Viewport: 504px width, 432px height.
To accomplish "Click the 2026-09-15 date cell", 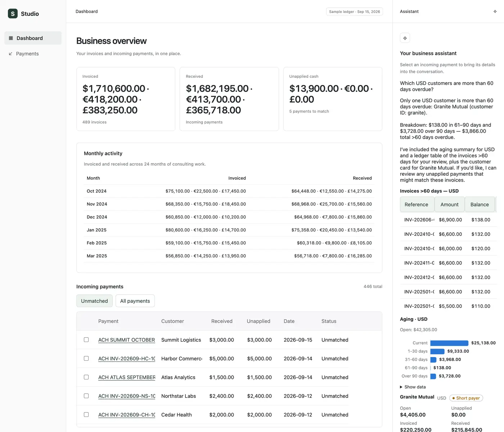I will click(298, 340).
